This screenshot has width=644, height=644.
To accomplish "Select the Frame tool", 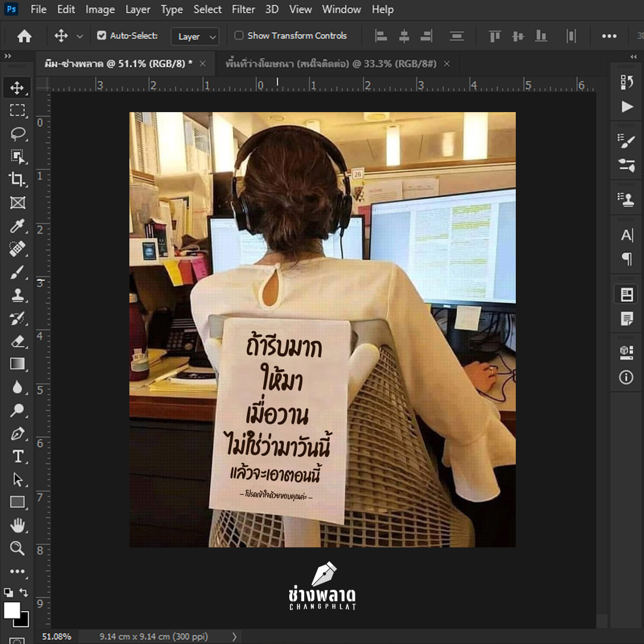I will [x=17, y=203].
